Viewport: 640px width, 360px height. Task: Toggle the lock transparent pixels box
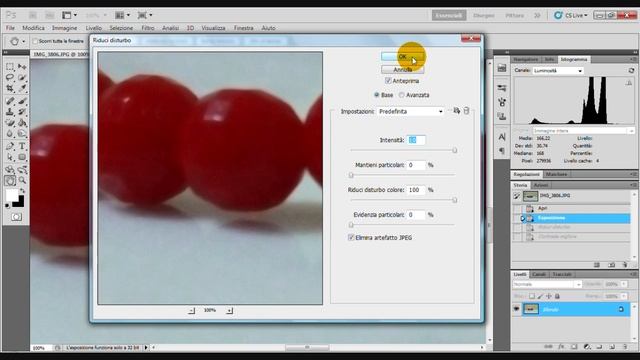click(532, 296)
